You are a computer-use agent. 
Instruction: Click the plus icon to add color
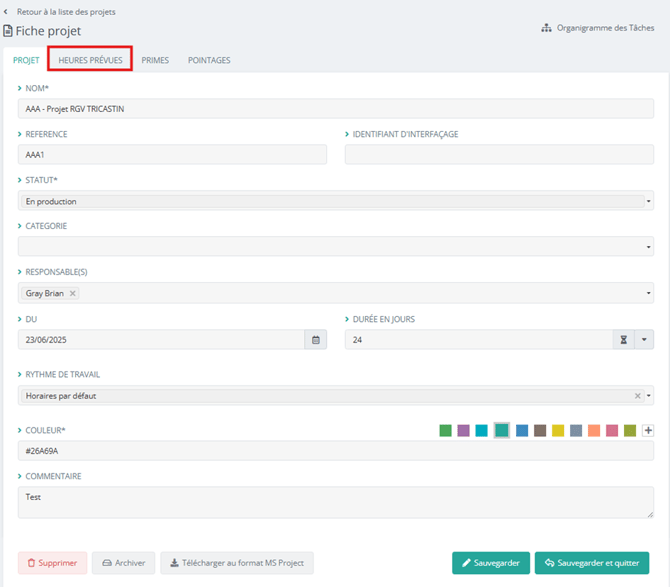point(648,431)
